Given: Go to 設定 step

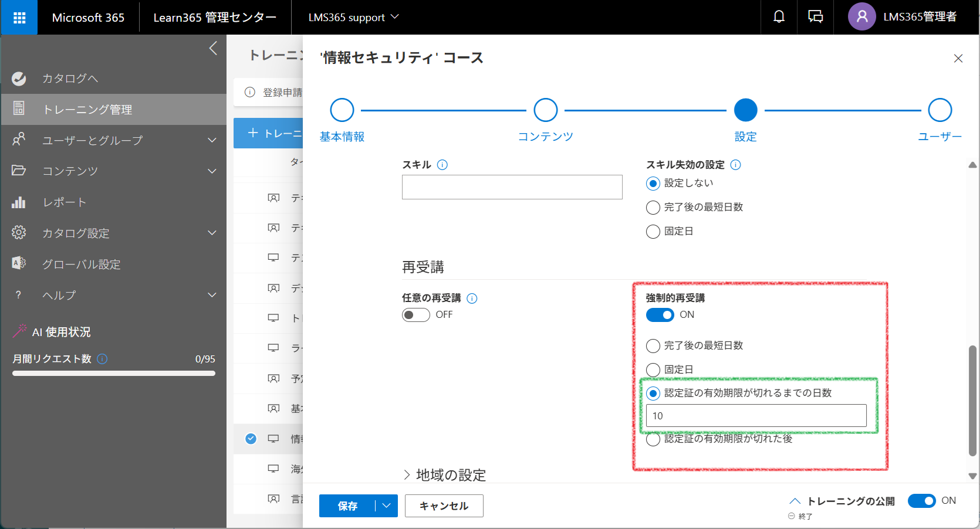Looking at the screenshot, I should [746, 110].
